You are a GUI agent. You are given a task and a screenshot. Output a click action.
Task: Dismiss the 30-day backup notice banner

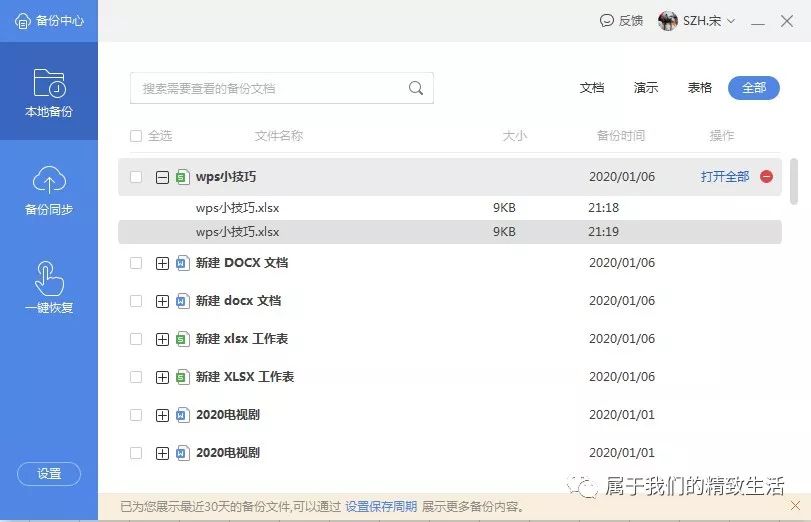tap(795, 505)
